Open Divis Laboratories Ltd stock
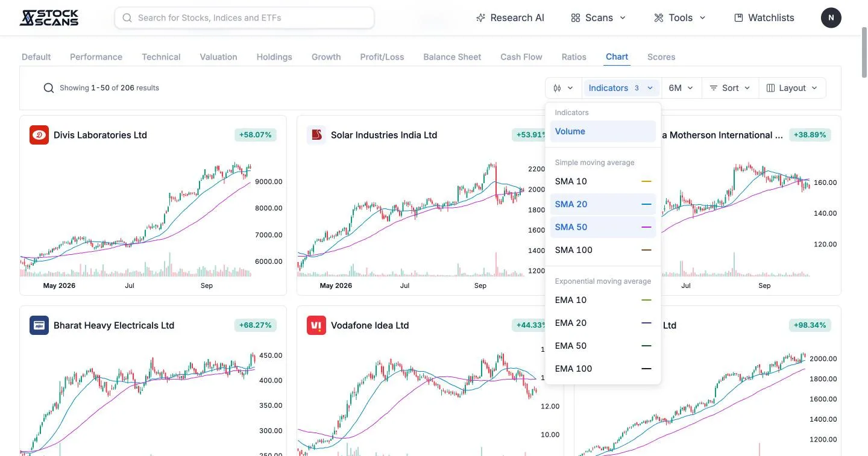The width and height of the screenshot is (868, 456). click(x=100, y=135)
